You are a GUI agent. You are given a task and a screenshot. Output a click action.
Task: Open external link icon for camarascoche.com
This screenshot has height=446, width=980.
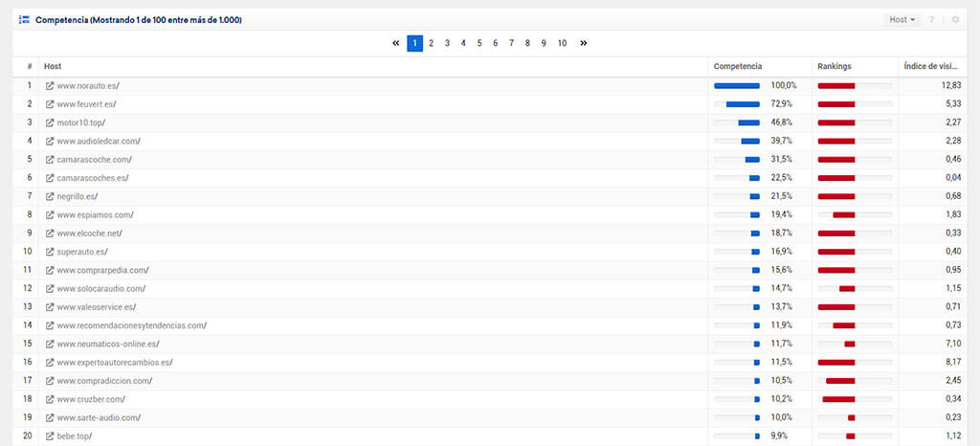[x=50, y=159]
